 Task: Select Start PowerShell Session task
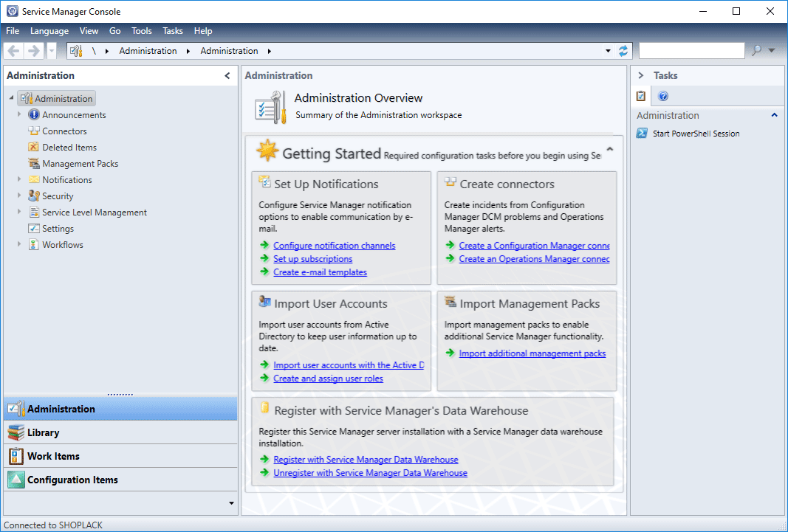point(696,134)
